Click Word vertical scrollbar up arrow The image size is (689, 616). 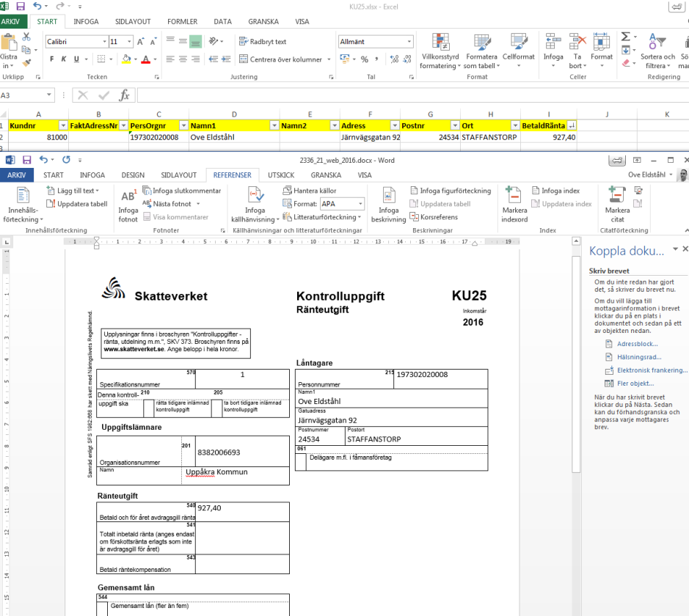click(x=576, y=241)
